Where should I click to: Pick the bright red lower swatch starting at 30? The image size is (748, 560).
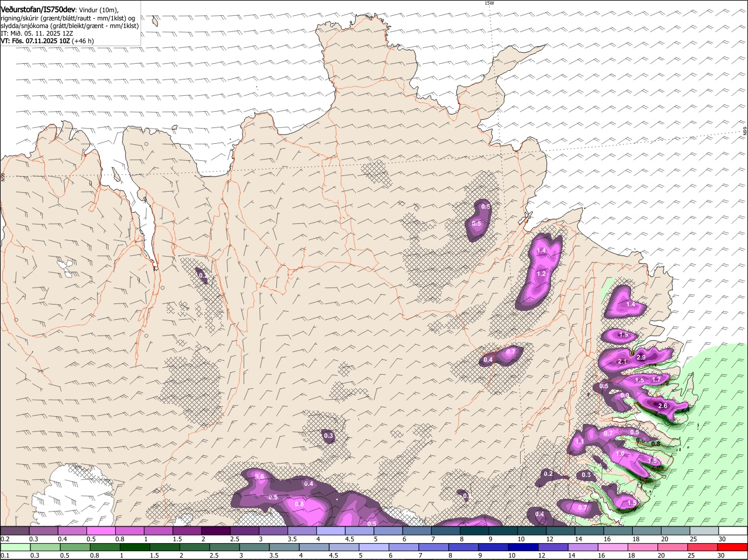(733, 548)
